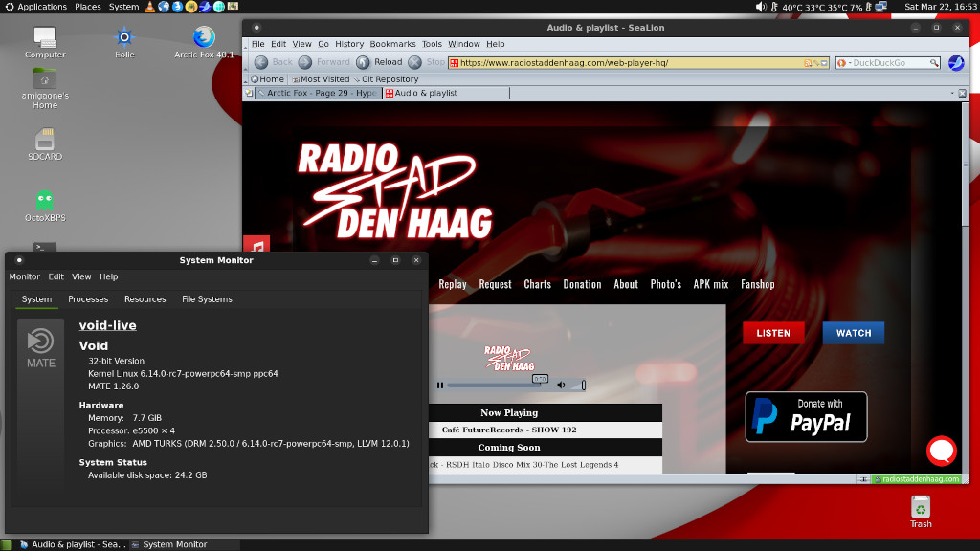This screenshot has height=551, width=980.
Task: Click the void-live hostname heading
Action: click(107, 325)
